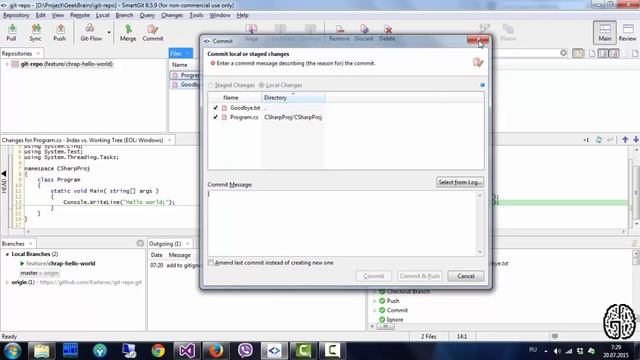Viewport: 640px width, 360px height.
Task: Open Windows Start menu
Action: point(13,350)
